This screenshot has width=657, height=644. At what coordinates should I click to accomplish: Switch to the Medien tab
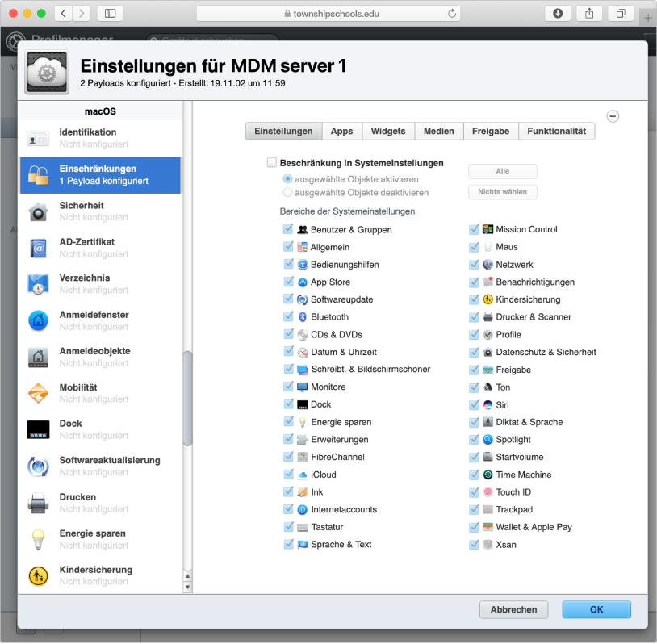(x=439, y=132)
